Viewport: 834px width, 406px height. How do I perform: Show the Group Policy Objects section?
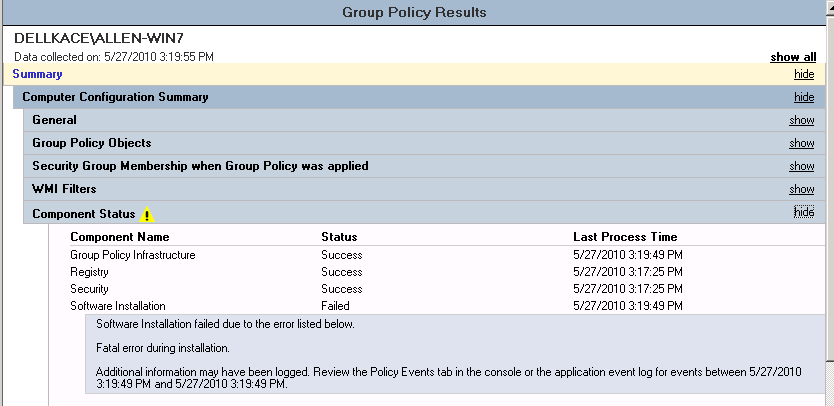pyautogui.click(x=802, y=143)
